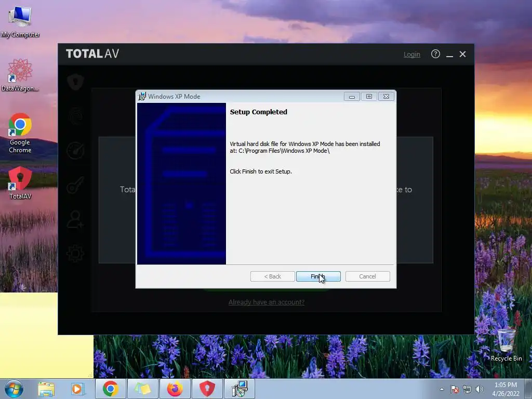
Task: Click 'Already have an account?' link
Action: [267, 302]
